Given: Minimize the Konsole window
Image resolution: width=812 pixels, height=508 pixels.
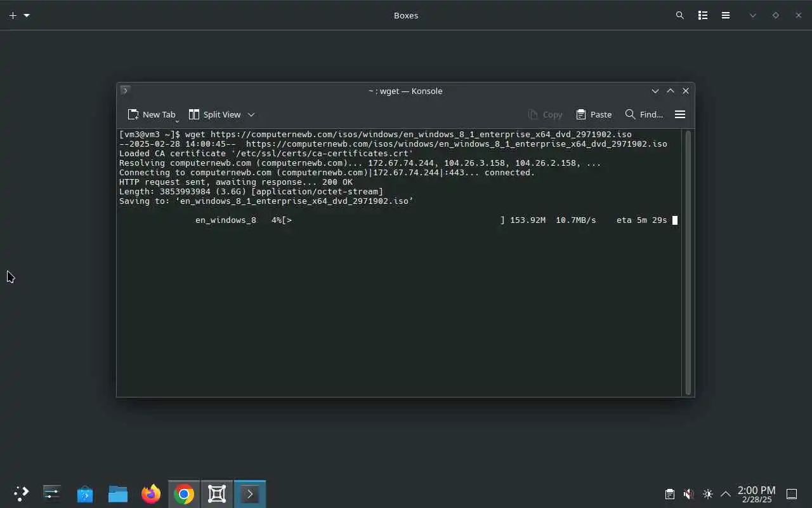Looking at the screenshot, I should pyautogui.click(x=655, y=91).
